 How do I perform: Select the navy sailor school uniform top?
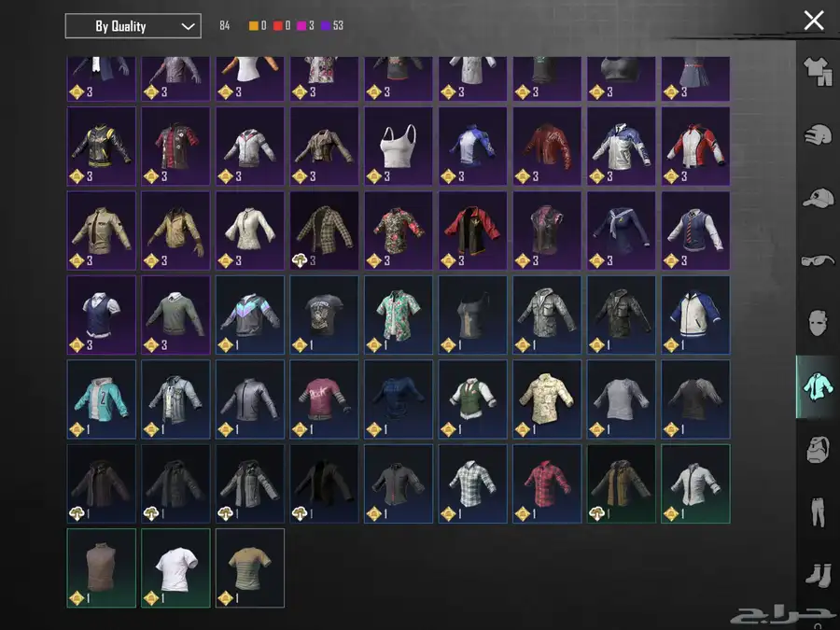pos(622,231)
